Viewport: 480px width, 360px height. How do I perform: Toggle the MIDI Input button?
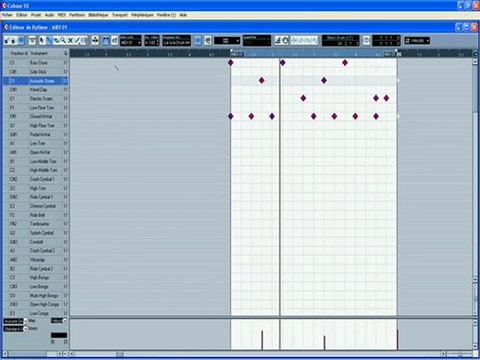pyautogui.click(x=285, y=41)
